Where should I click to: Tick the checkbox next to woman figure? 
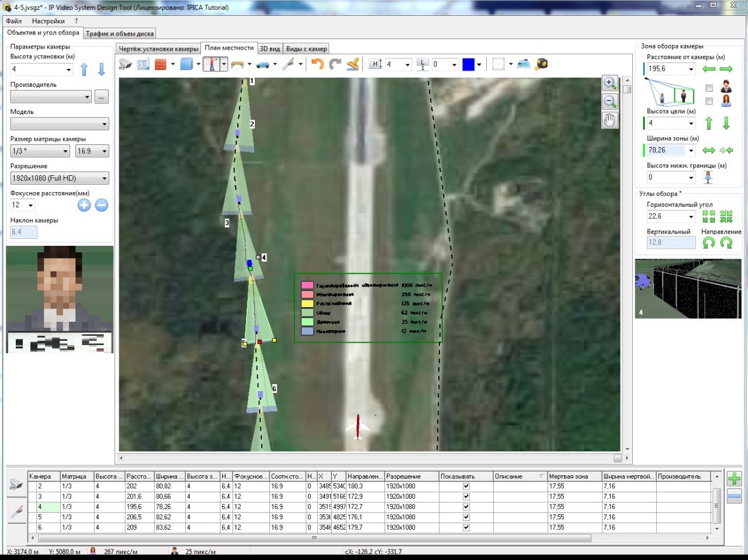[709, 101]
